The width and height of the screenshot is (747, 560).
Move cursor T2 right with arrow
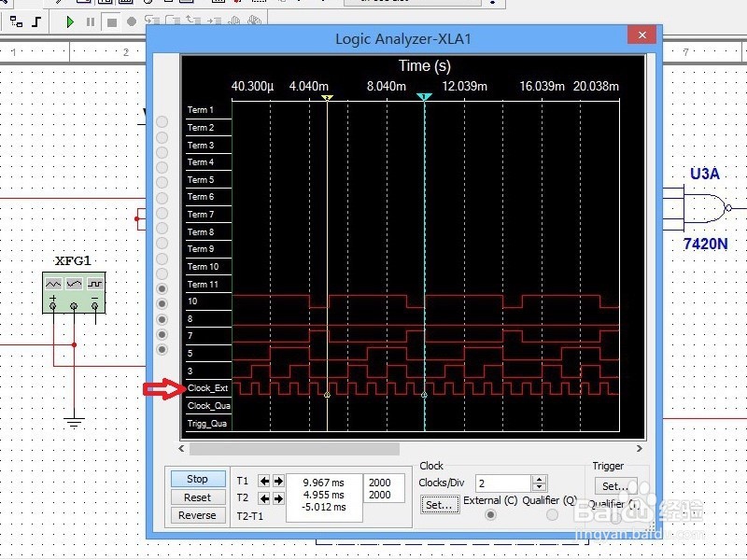[x=278, y=498]
